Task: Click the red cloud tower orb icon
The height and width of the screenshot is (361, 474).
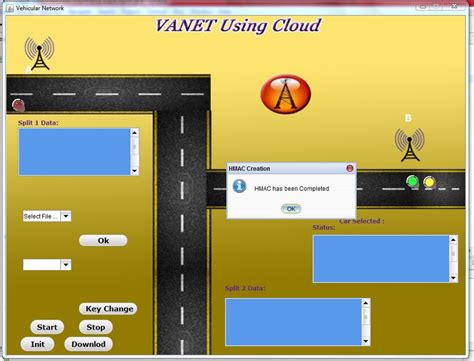Action: (x=286, y=94)
